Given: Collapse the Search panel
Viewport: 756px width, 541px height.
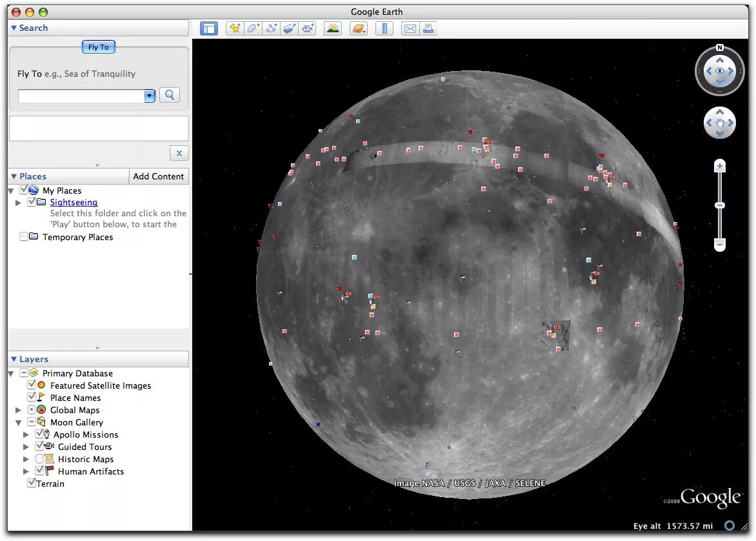Looking at the screenshot, I should 14,28.
